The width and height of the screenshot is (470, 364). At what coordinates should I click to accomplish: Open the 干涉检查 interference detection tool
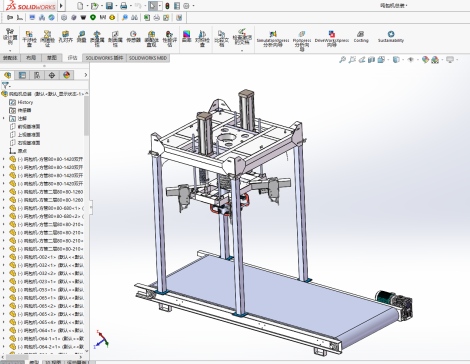tap(29, 39)
